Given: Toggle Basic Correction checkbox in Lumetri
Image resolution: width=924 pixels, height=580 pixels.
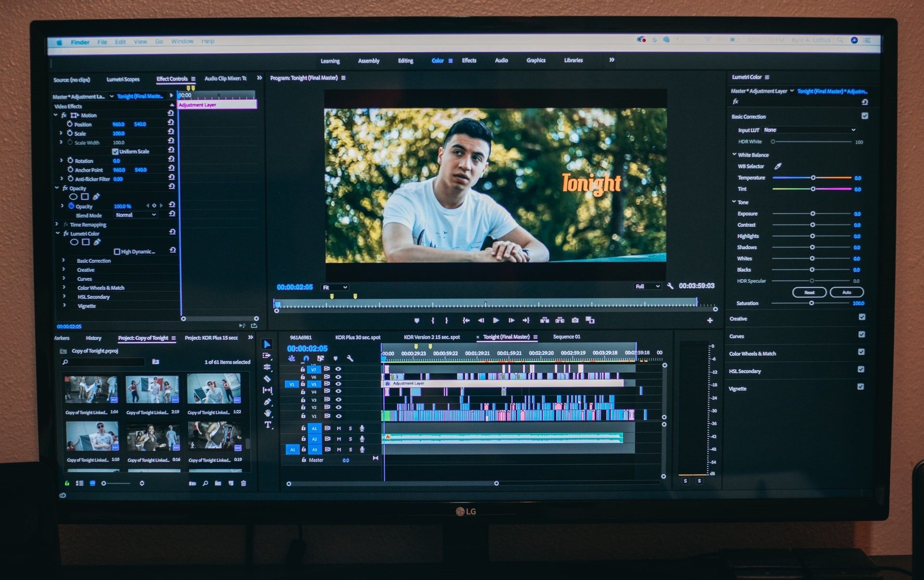Looking at the screenshot, I should point(865,116).
